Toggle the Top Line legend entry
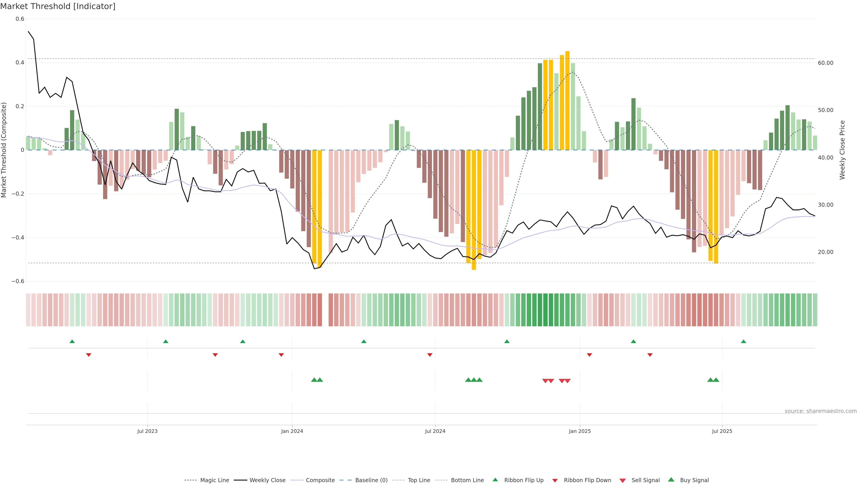Image resolution: width=868 pixels, height=488 pixels. [419, 480]
